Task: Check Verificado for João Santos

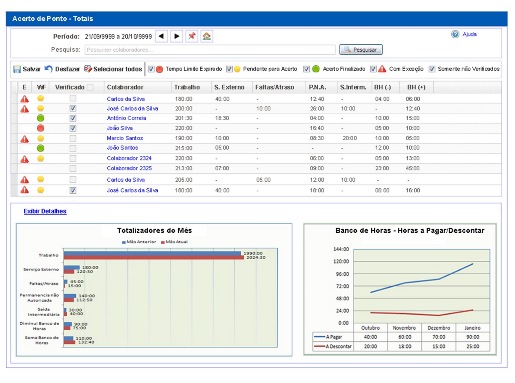Action: tap(73, 148)
